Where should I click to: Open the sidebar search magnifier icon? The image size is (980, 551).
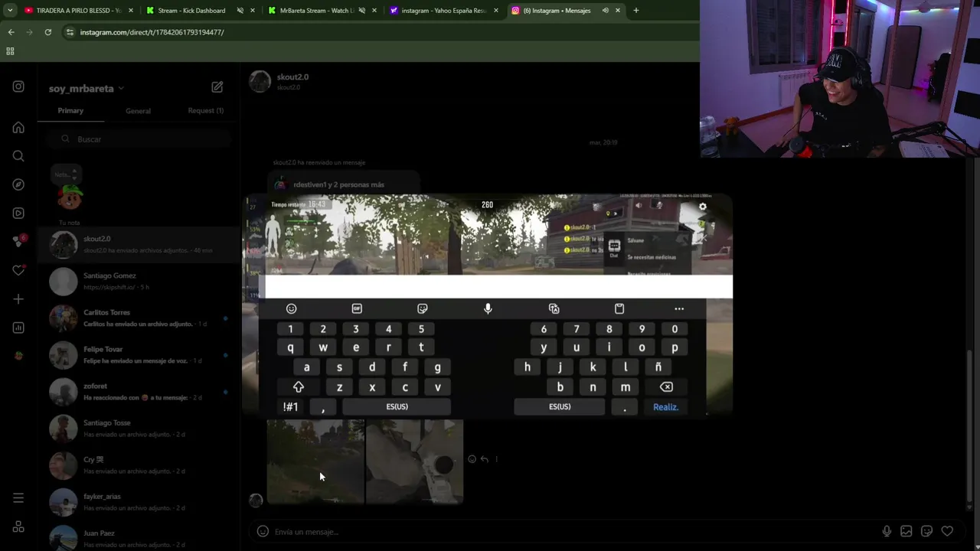18,156
